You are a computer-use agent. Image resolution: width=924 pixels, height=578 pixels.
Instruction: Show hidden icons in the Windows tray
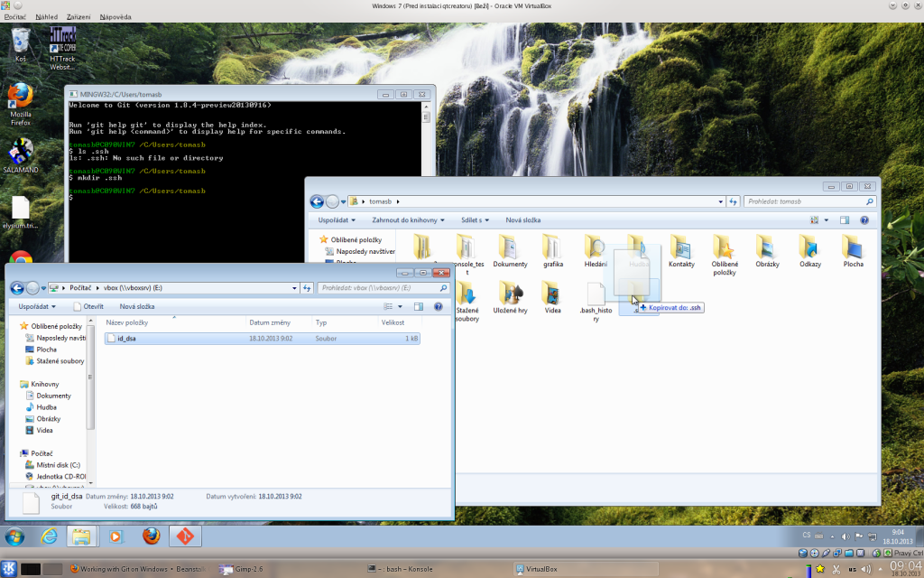pos(832,536)
